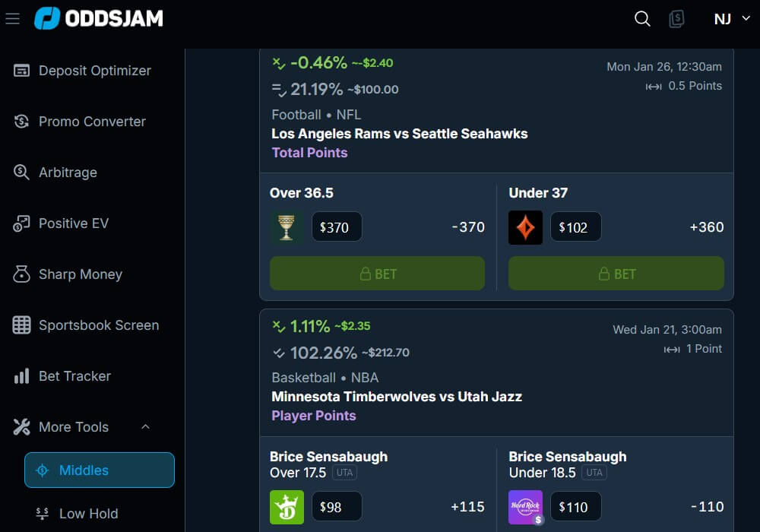Open the Sportsbook Screen
The image size is (760, 532).
[98, 325]
